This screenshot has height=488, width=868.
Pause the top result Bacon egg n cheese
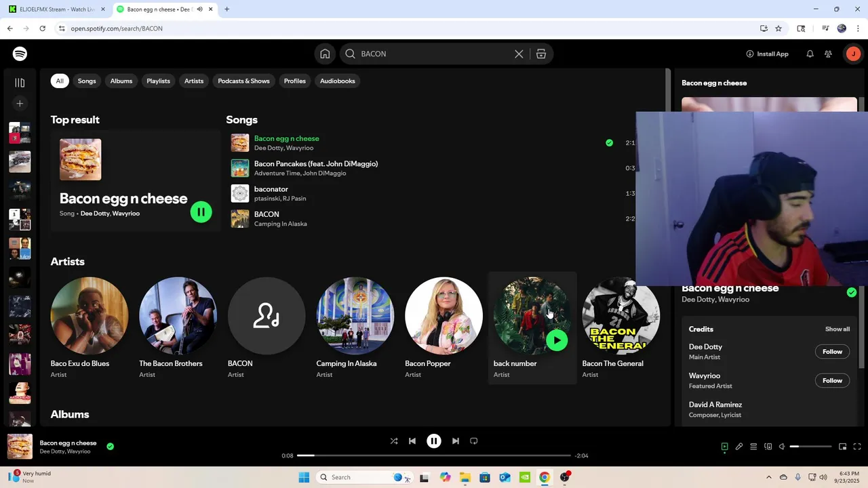click(x=201, y=212)
